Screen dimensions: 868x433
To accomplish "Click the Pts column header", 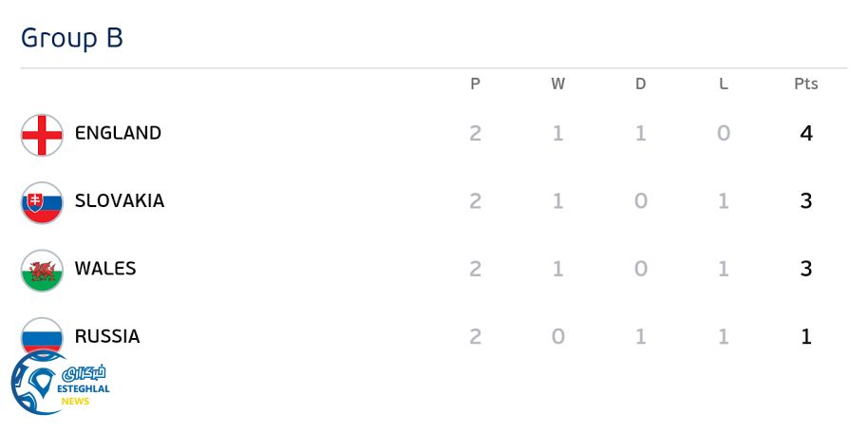I will (805, 84).
